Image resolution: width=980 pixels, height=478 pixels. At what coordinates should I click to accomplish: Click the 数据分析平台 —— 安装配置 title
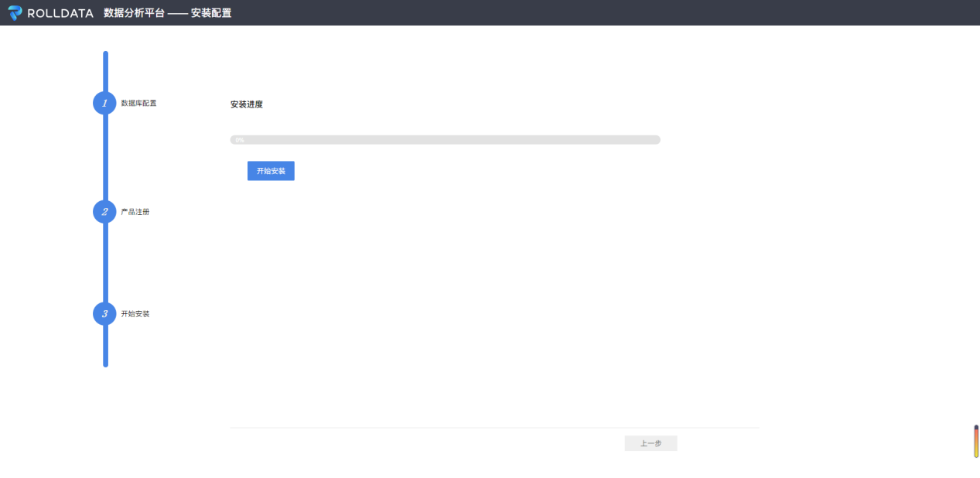[168, 13]
